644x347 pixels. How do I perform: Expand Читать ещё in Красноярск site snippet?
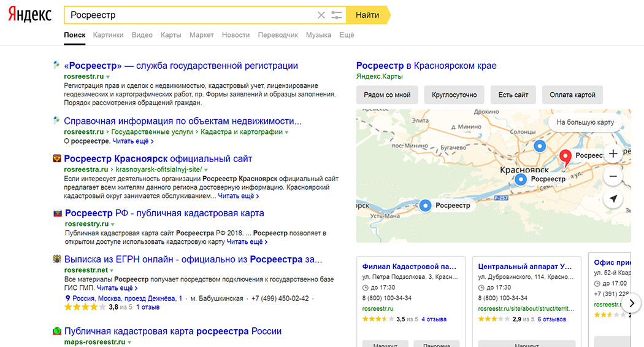tap(238, 196)
